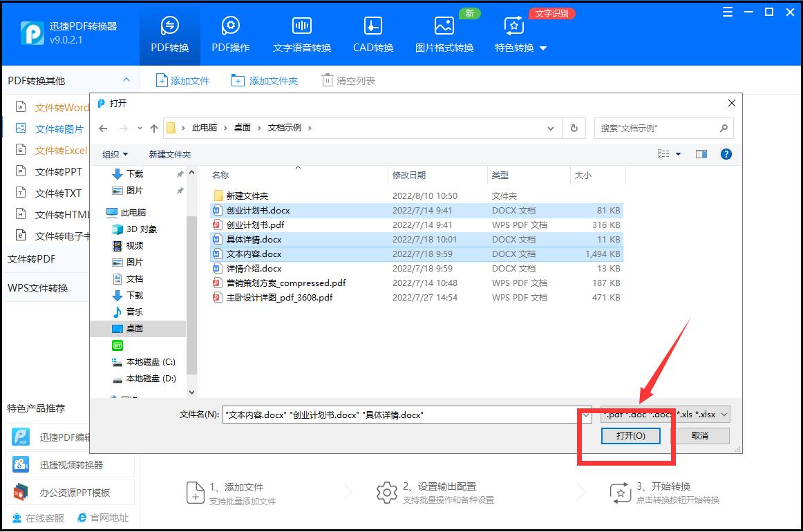The height and width of the screenshot is (532, 803).
Task: Click the back navigation arrow in the dialog
Action: (x=103, y=128)
